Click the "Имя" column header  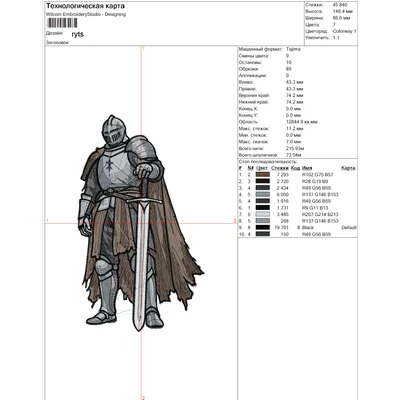point(307,168)
